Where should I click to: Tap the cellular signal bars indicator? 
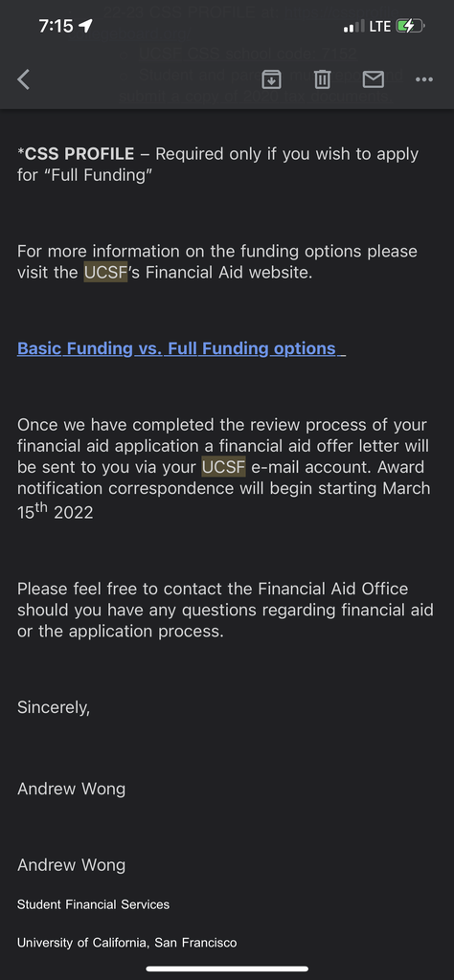coord(354,26)
